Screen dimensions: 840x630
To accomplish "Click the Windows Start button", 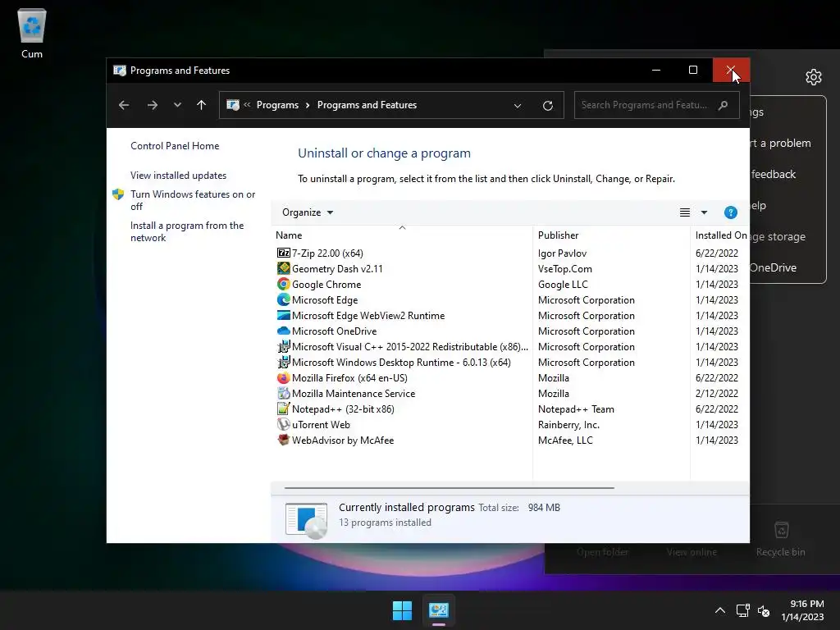I will pyautogui.click(x=402, y=610).
